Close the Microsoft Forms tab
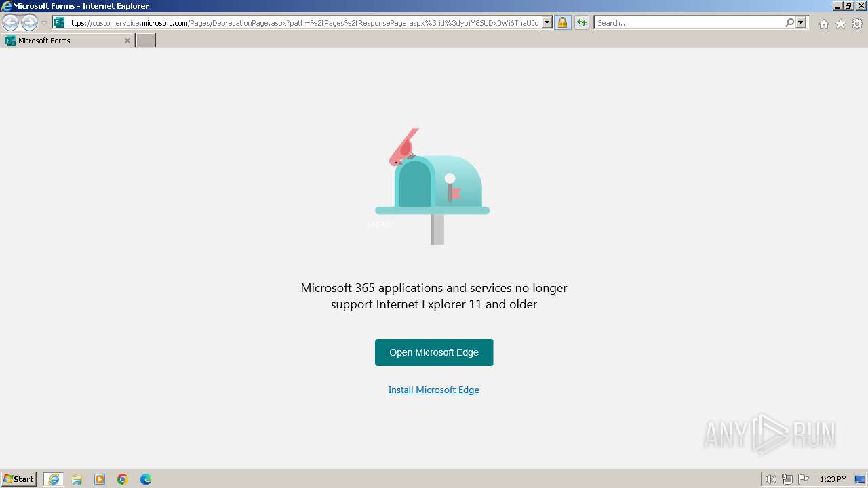 tap(127, 41)
